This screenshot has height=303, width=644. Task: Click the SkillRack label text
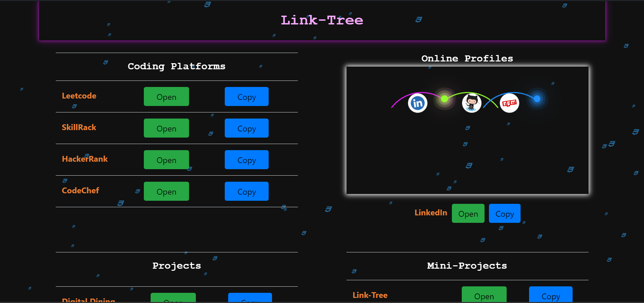[x=79, y=127]
